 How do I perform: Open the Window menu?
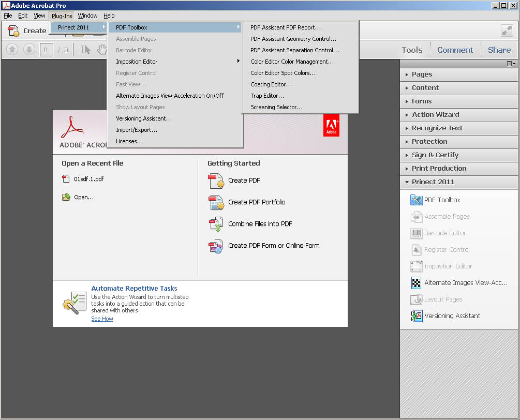point(87,16)
